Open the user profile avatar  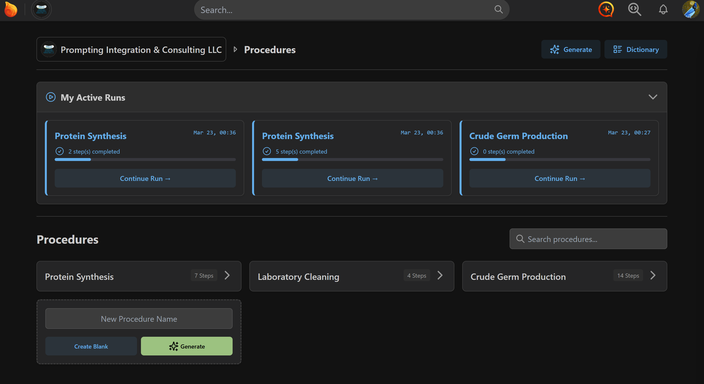click(691, 9)
